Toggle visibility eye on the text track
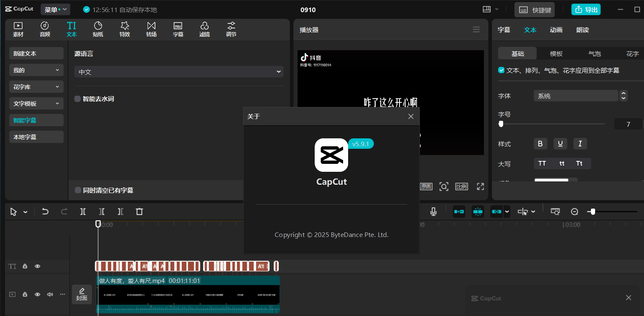The height and width of the screenshot is (316, 644). (38, 266)
